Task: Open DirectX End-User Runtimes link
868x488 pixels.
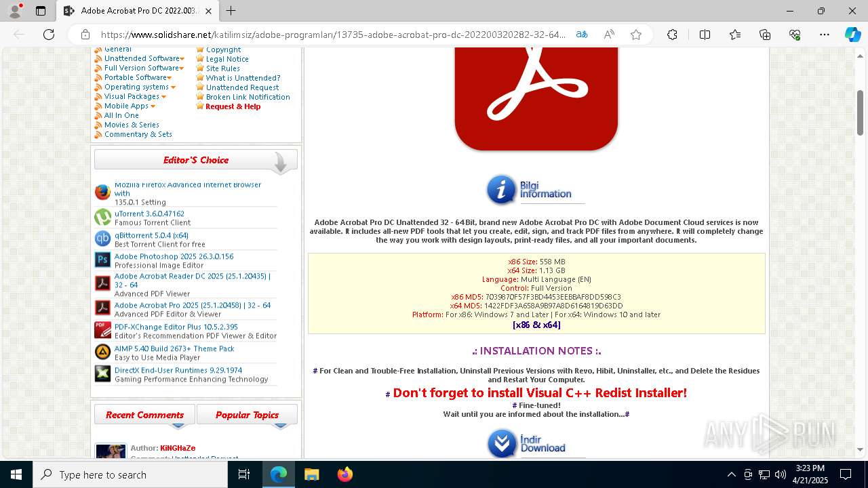Action: (178, 371)
